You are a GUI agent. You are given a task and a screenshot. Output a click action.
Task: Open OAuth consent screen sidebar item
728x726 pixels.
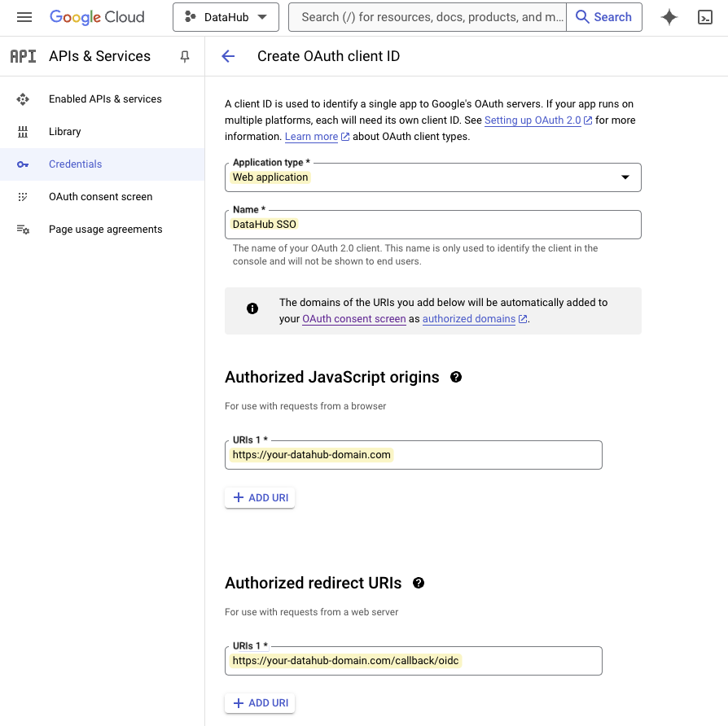click(102, 196)
